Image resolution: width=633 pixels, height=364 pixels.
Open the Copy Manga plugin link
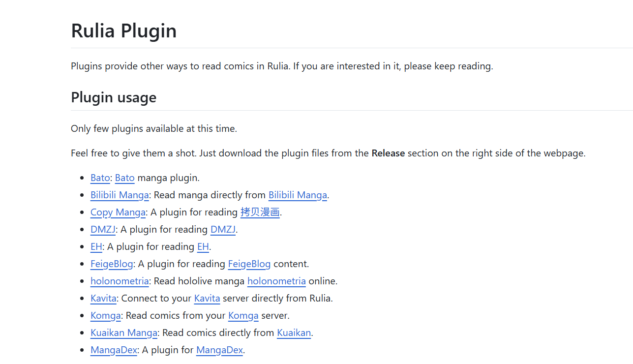[118, 212]
